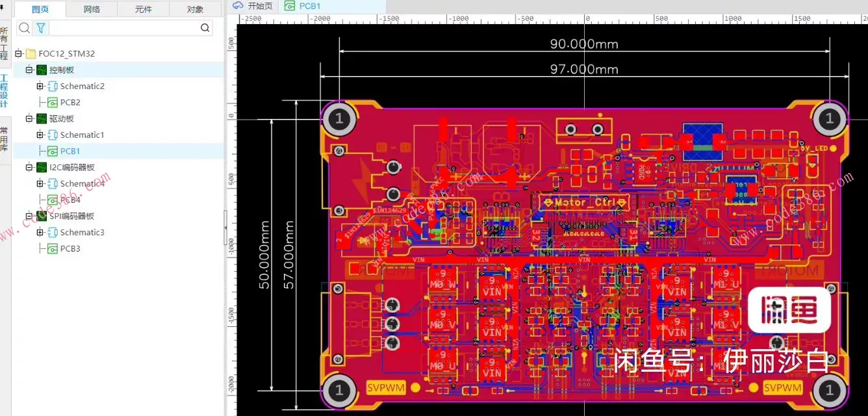Collapse the FOC12_STM32 project node

[19, 53]
